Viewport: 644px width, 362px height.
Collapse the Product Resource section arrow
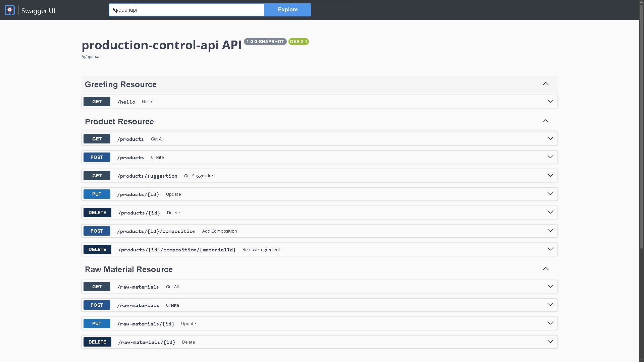(546, 121)
